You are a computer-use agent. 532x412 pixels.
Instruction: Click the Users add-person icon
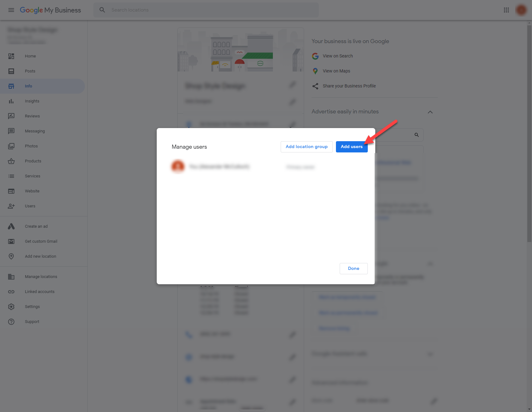(11, 206)
